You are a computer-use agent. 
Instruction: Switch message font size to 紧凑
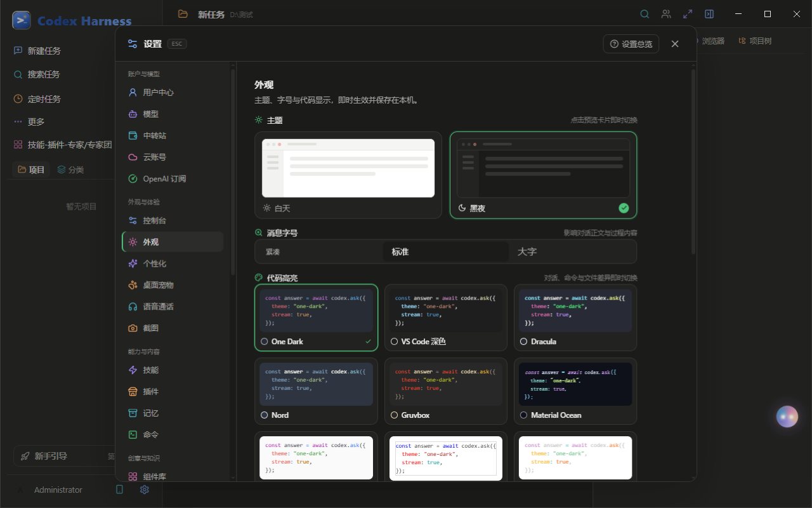pos(319,252)
